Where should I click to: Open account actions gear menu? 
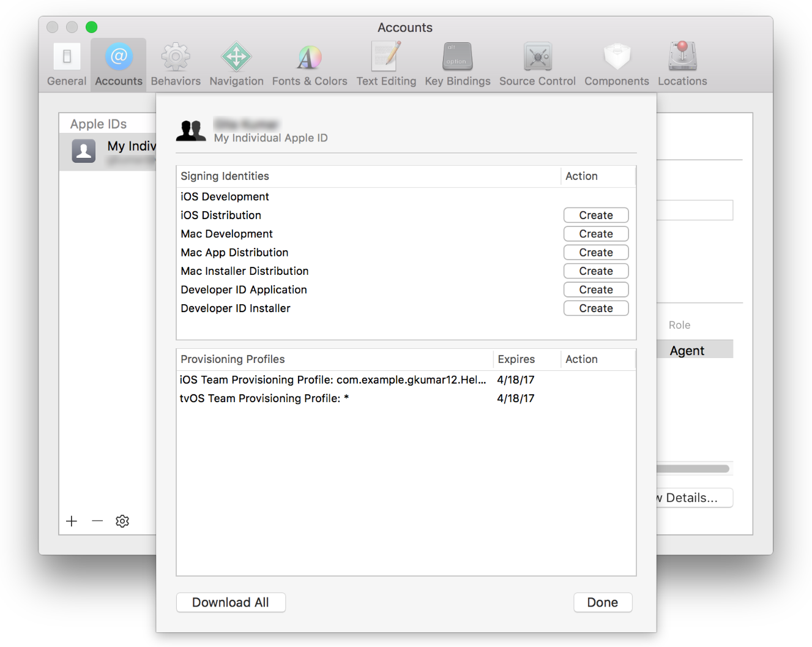[x=122, y=521]
